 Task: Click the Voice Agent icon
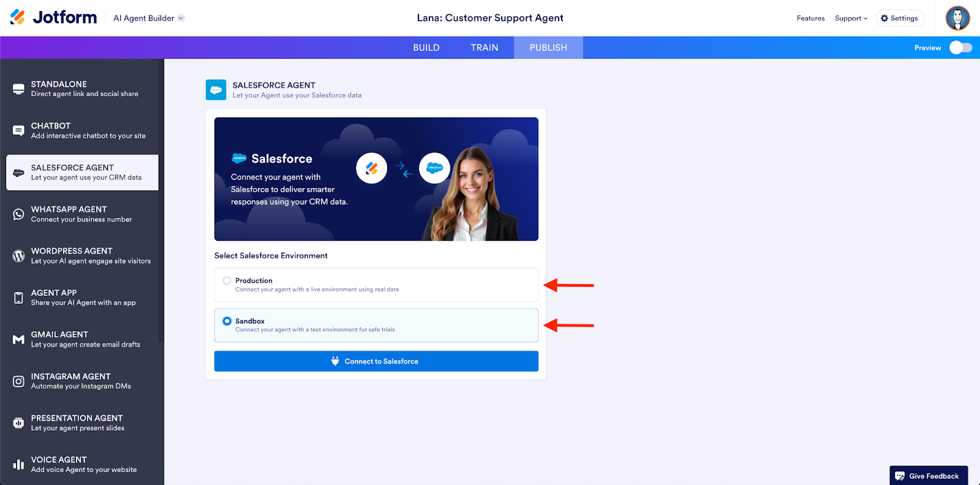tap(18, 465)
